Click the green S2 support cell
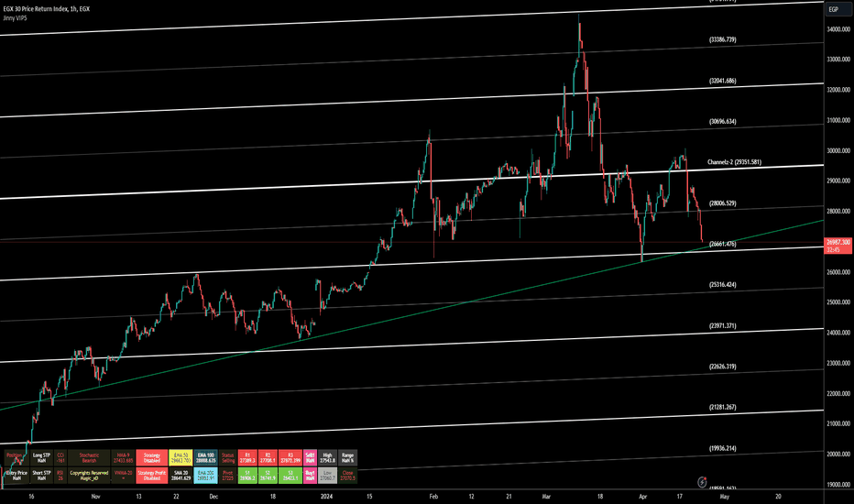This screenshot has width=854, height=504. point(268,476)
